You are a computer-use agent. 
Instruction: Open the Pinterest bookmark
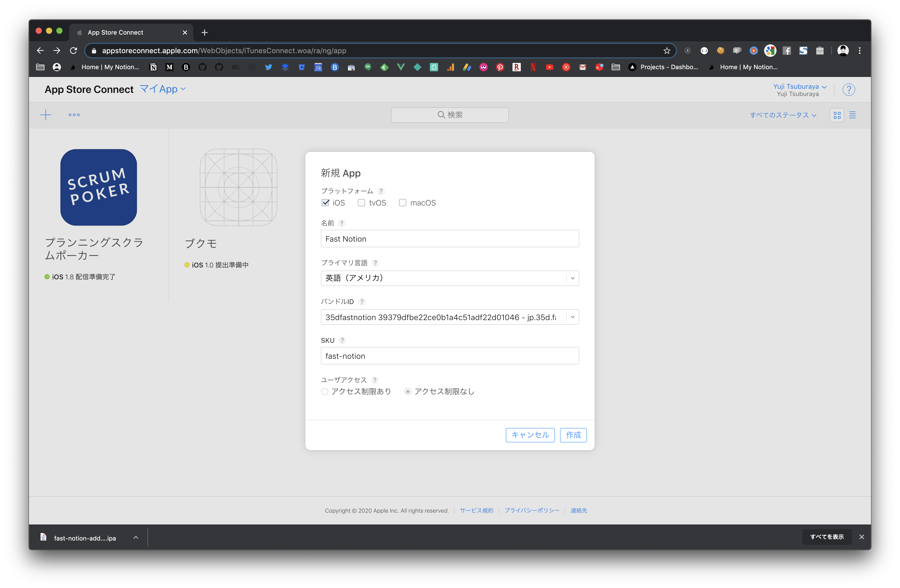500,67
